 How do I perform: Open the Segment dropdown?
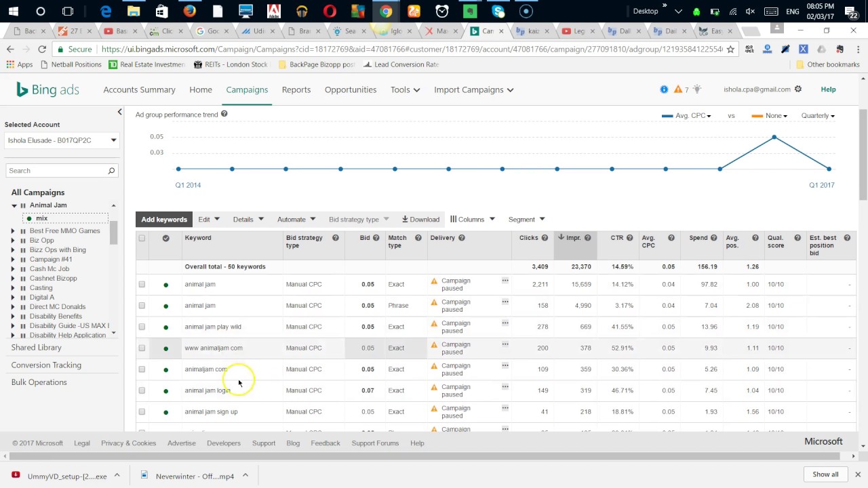click(x=526, y=220)
